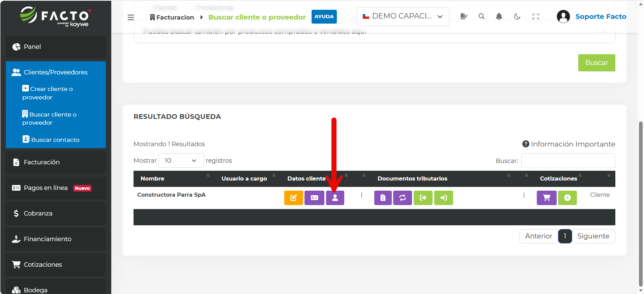This screenshot has width=644, height=294.
Task: Click the AYUDA help button
Action: pos(324,17)
